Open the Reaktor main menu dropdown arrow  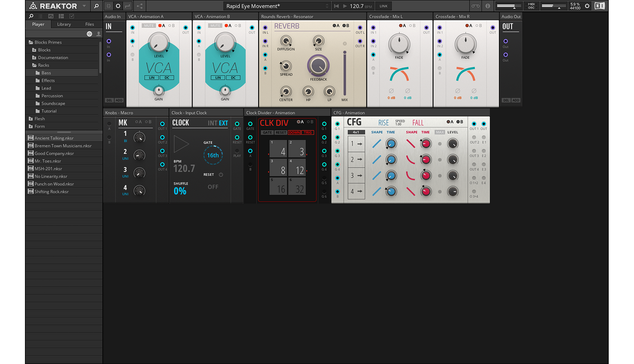(x=84, y=6)
